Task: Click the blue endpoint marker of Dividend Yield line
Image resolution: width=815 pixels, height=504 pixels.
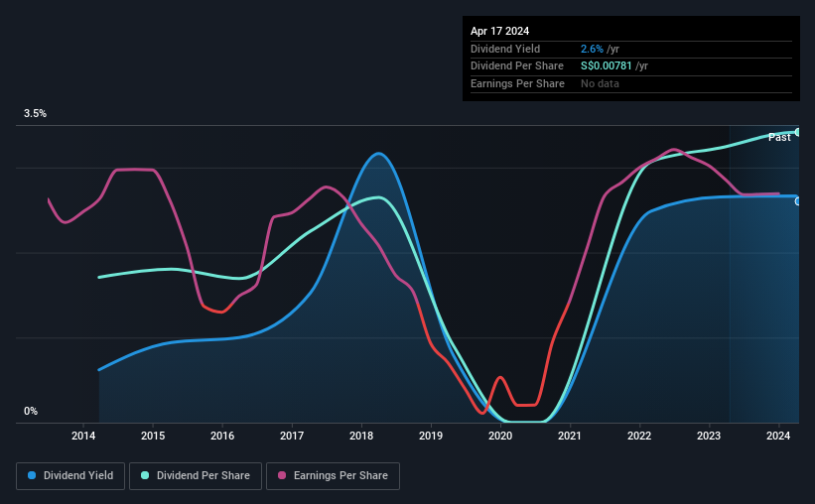Action: coord(798,201)
